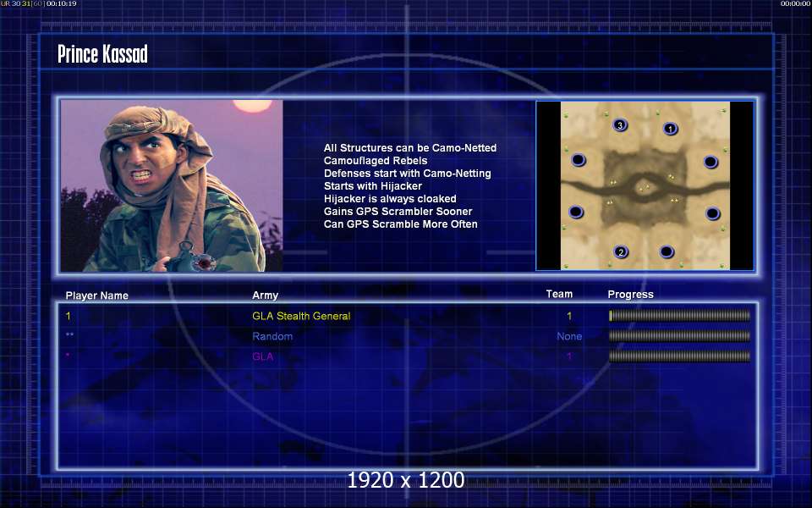Click progress bar for the purple GLA row
The width and height of the screenshot is (812, 508).
click(679, 356)
